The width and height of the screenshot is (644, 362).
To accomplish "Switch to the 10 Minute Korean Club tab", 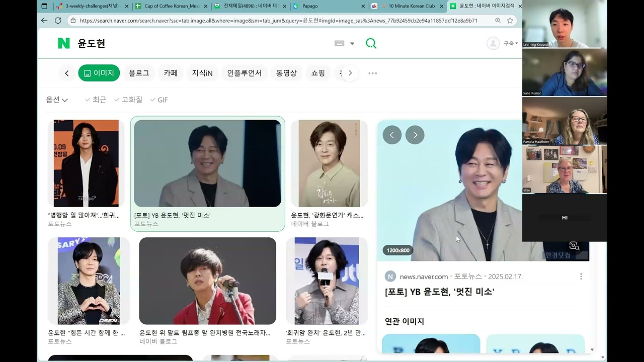I will (408, 6).
